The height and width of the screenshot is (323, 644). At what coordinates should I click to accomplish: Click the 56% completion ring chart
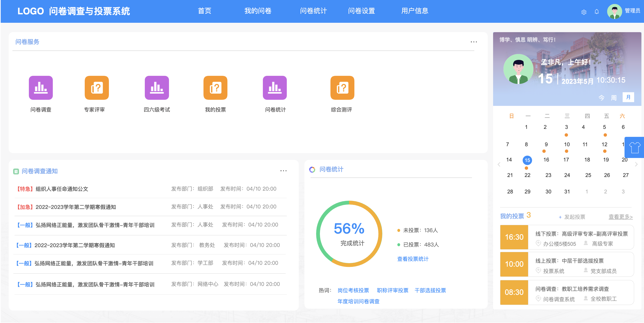[349, 234]
